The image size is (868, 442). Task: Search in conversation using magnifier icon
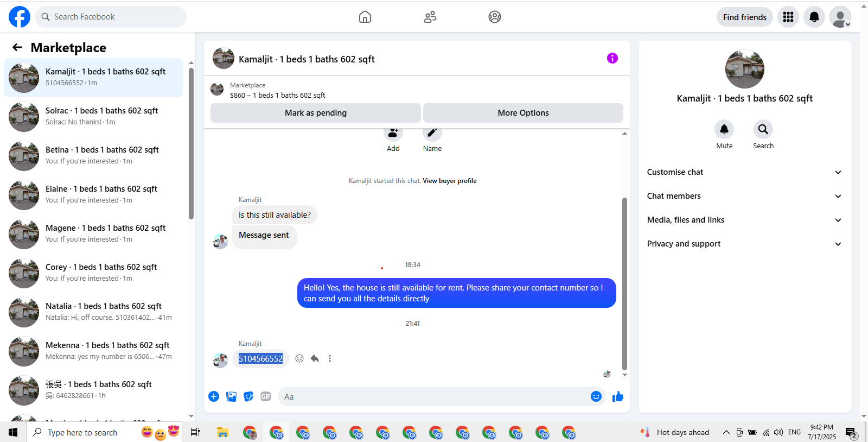point(763,129)
